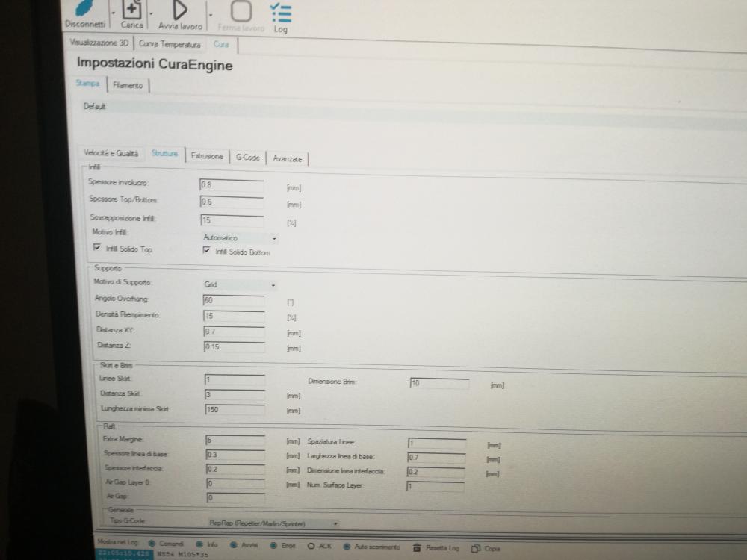Screen dimensions: 747x560
Task: Open the Tipo G-Code dropdown
Action: point(273,524)
